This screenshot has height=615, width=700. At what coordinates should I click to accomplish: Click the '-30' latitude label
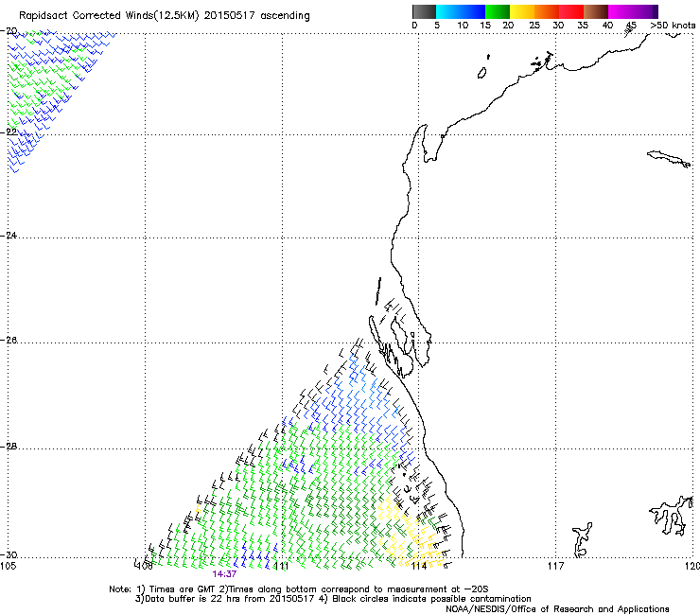pyautogui.click(x=9, y=554)
